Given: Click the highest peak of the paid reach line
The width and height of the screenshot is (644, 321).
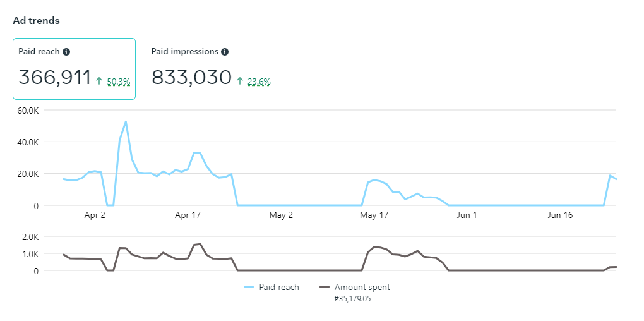Looking at the screenshot, I should coord(126,121).
